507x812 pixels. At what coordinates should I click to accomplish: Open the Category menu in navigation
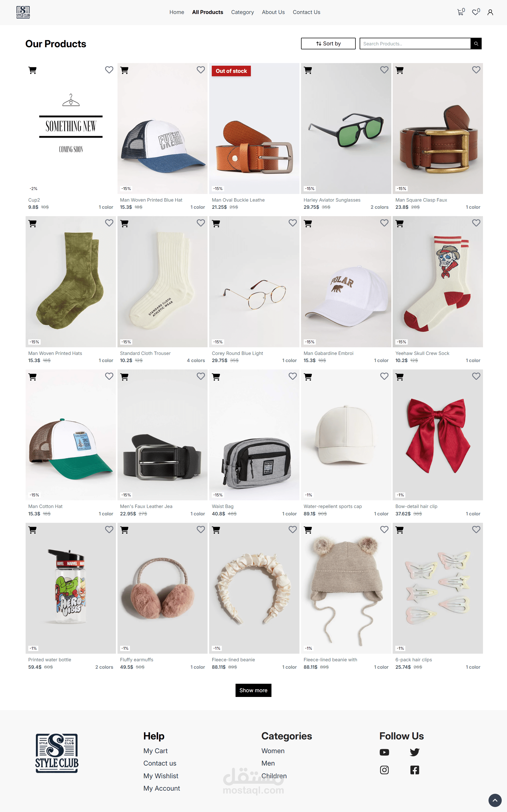click(x=242, y=12)
